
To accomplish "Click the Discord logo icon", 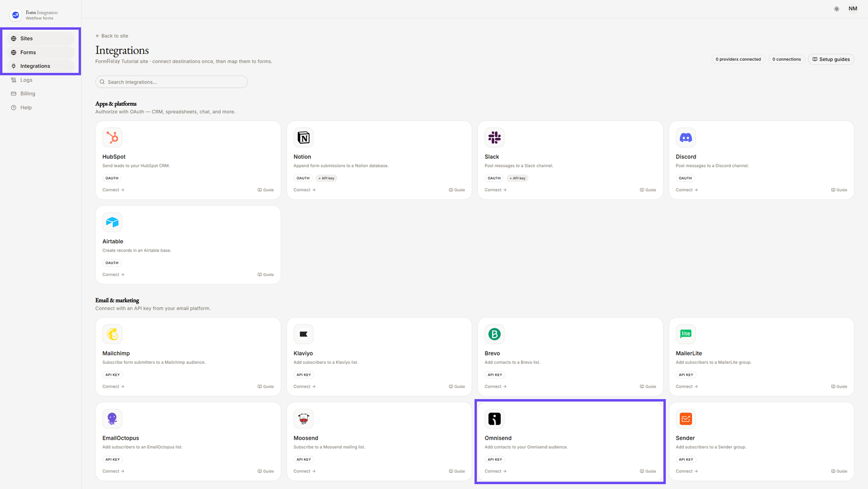I will [686, 138].
